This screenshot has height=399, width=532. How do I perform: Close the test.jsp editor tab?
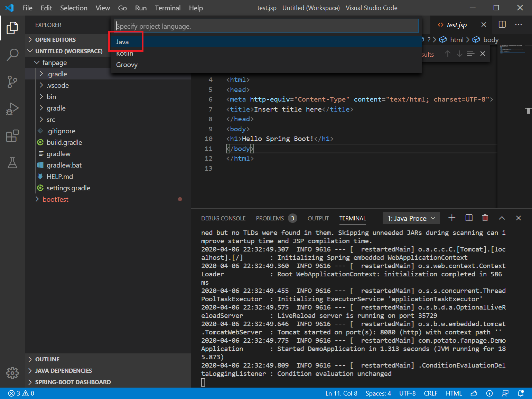(484, 25)
